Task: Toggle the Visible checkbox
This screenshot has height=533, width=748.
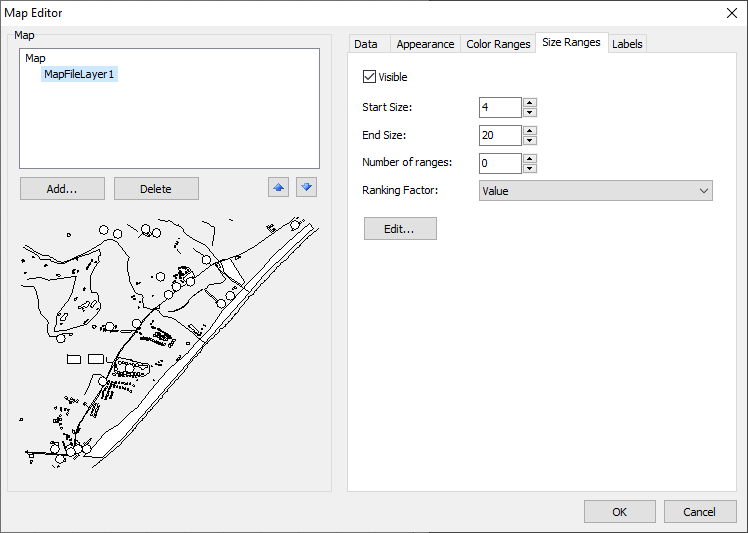Action: point(369,77)
